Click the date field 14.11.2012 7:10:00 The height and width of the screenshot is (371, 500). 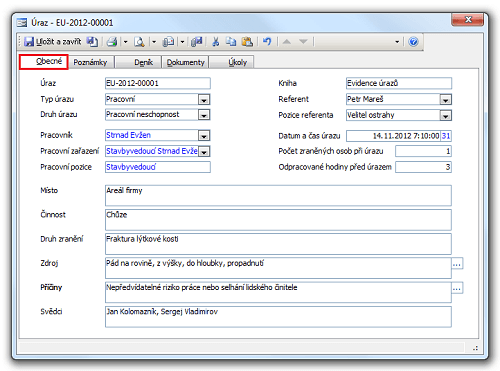coord(393,136)
